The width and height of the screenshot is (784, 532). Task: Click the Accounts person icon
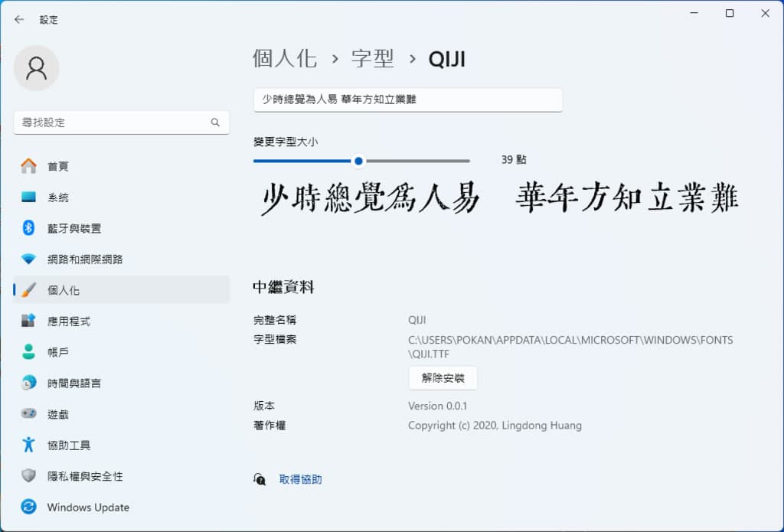click(28, 351)
